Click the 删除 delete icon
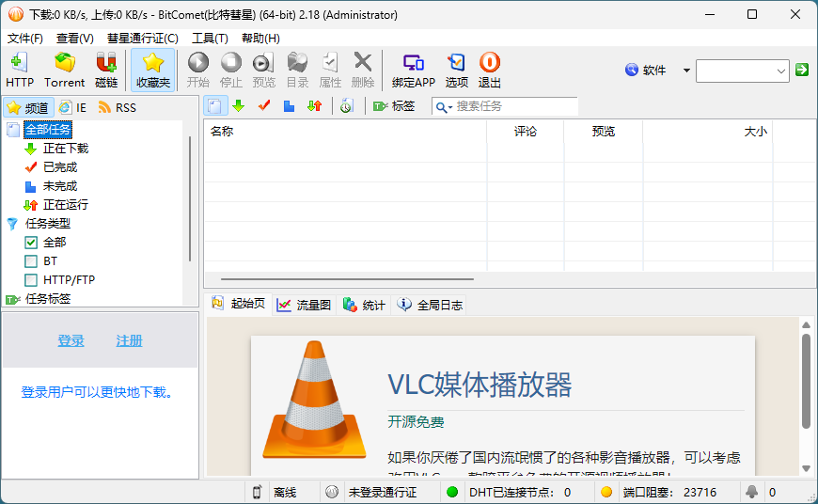 click(363, 70)
